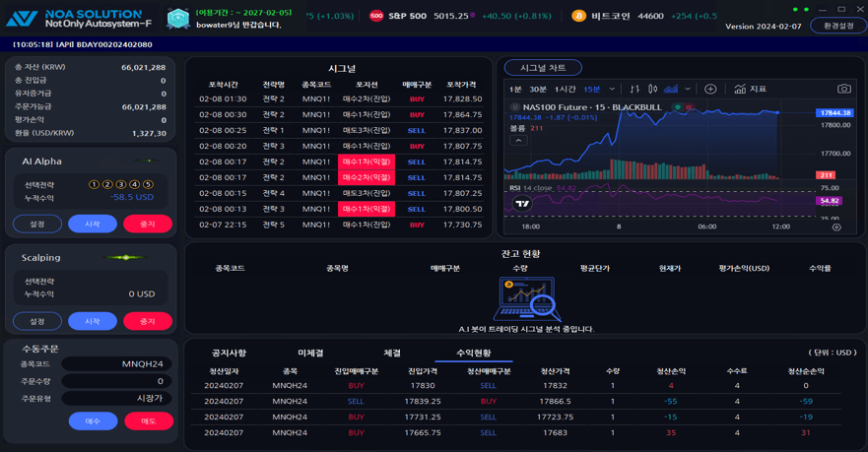Click the Bitcoin ticker icon

pyautogui.click(x=578, y=16)
